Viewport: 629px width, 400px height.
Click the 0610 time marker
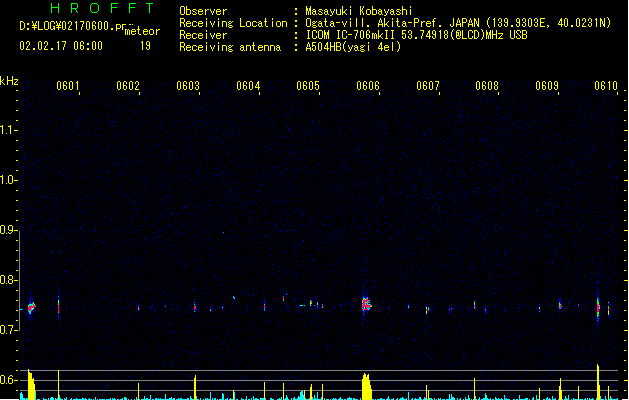tap(606, 86)
